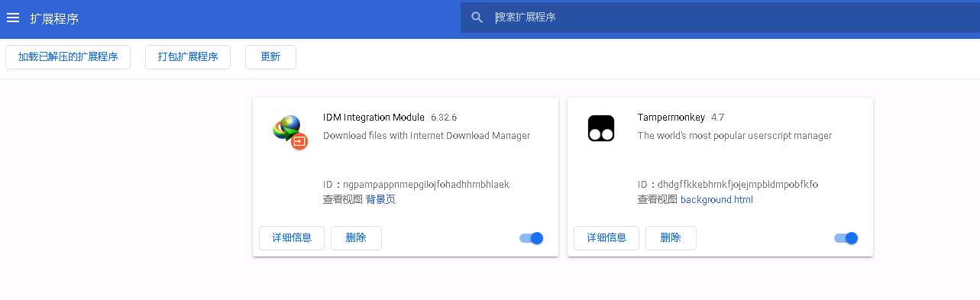Open the hamburger main menu
The width and height of the screenshot is (980, 300).
click(13, 18)
